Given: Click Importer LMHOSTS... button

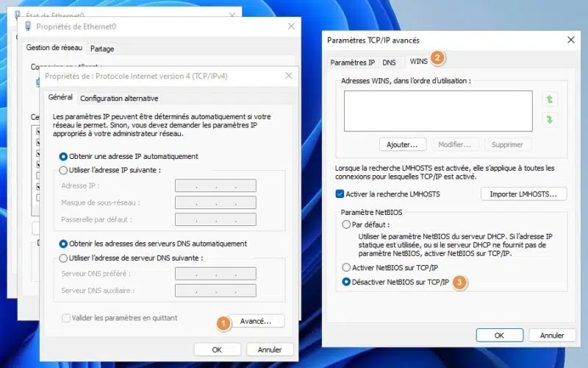Looking at the screenshot, I should click(x=523, y=194).
